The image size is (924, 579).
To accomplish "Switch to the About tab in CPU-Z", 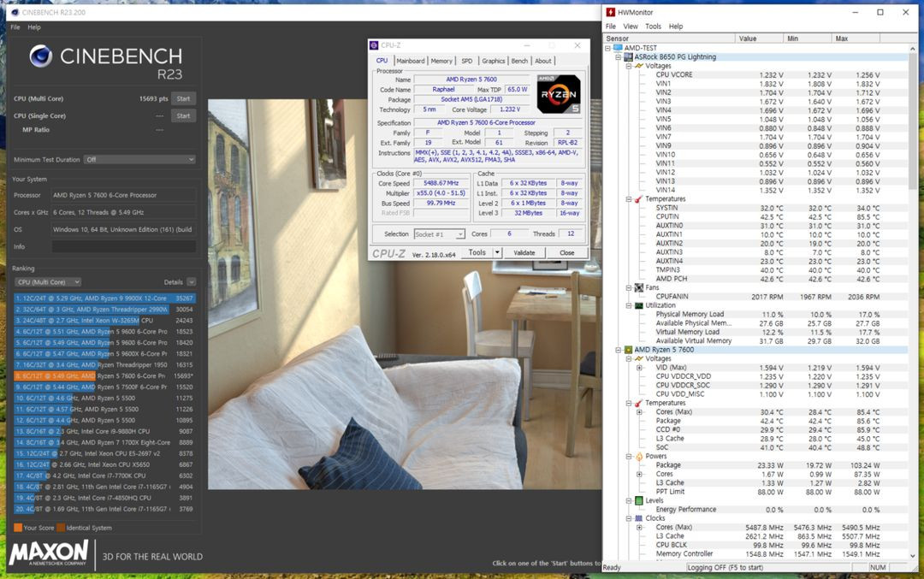I will (x=542, y=61).
